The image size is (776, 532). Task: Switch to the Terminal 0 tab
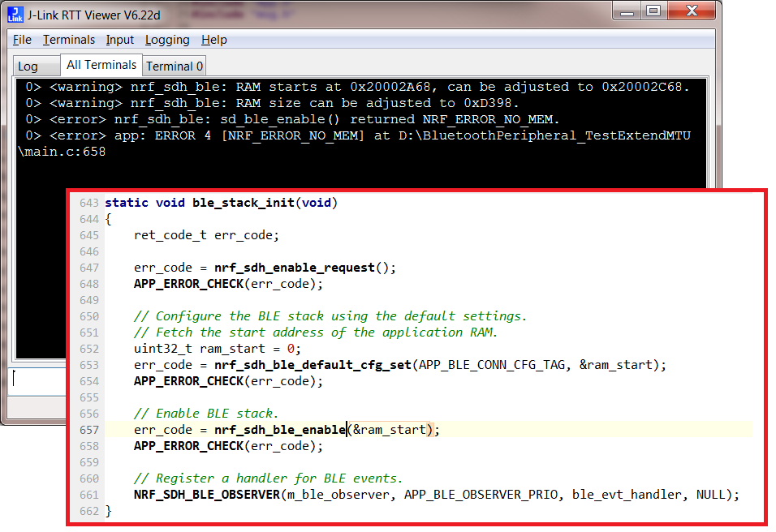[x=175, y=66]
